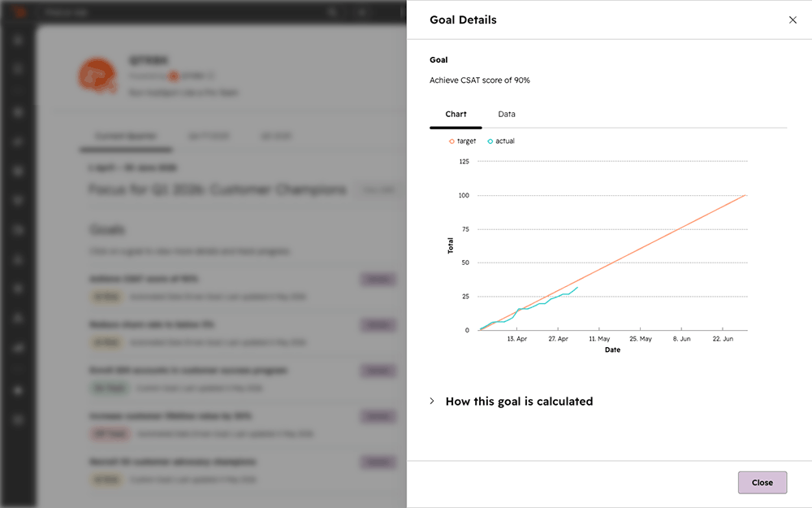
Task: Click the chevron beside How this goal is calculated
Action: (x=432, y=402)
